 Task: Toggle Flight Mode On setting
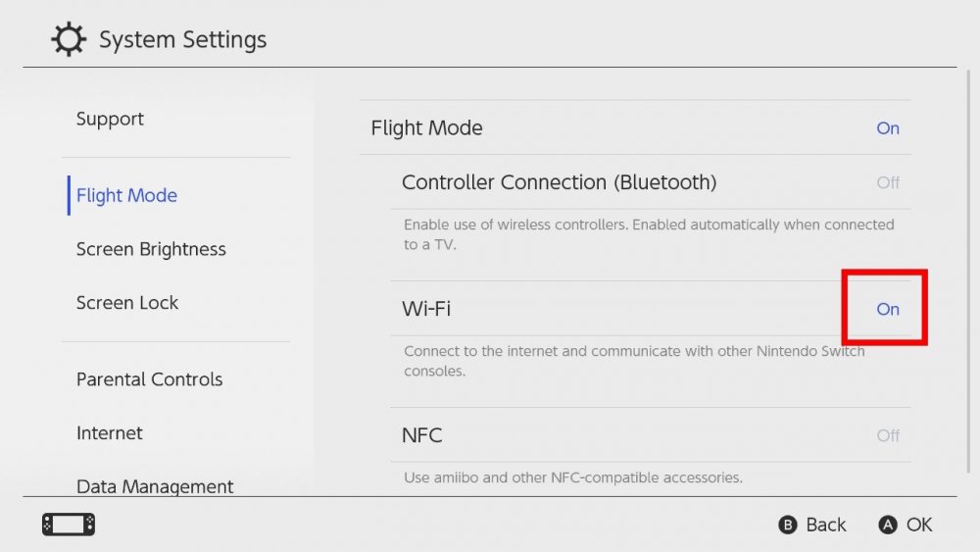click(x=887, y=128)
